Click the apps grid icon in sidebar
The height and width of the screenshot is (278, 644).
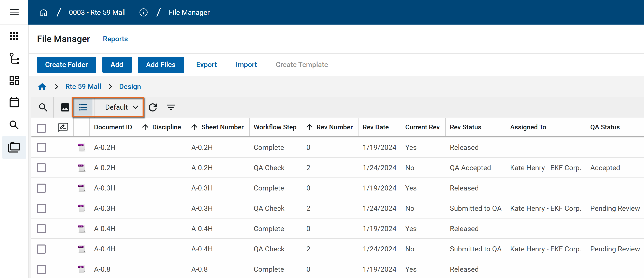[14, 36]
